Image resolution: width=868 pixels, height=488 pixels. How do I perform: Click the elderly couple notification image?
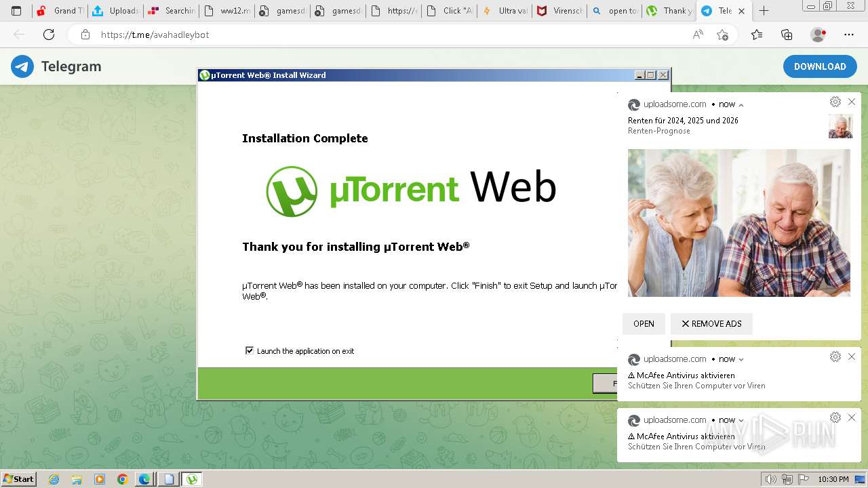pyautogui.click(x=738, y=223)
